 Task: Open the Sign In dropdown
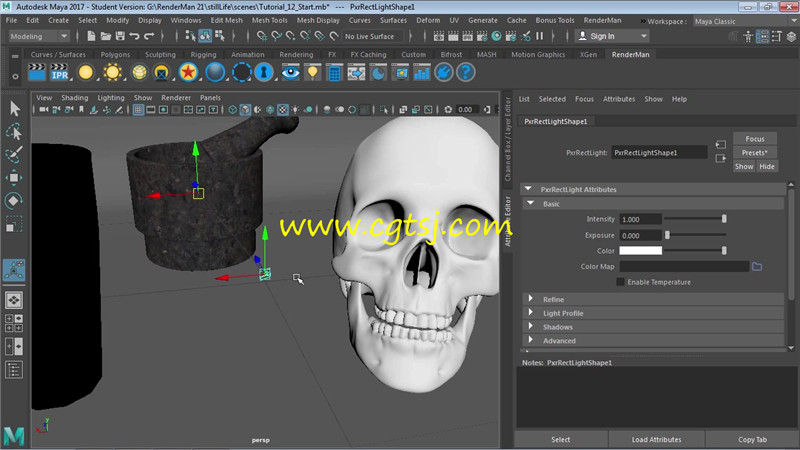tap(612, 36)
